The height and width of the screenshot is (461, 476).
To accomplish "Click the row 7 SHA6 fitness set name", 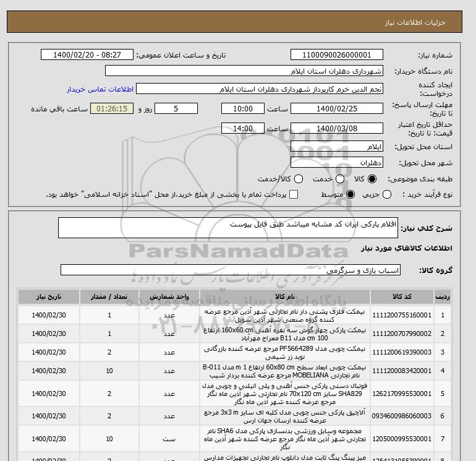I will 285,439.
